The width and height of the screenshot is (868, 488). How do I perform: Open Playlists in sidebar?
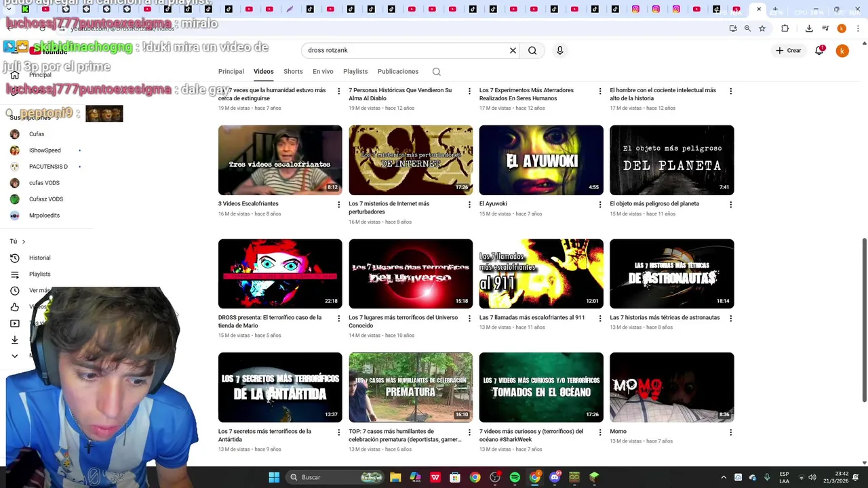[39, 274]
